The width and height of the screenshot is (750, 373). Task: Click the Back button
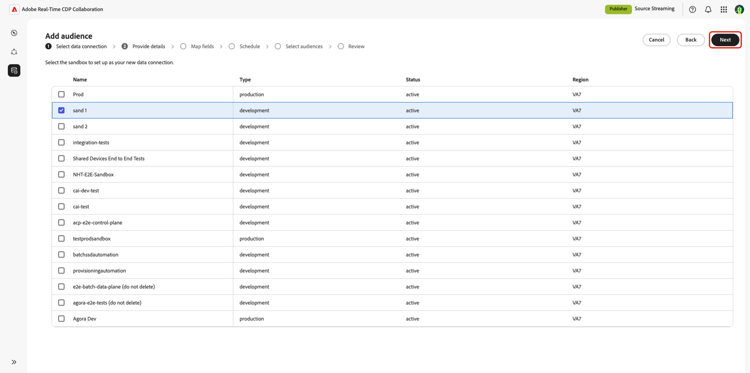[691, 40]
